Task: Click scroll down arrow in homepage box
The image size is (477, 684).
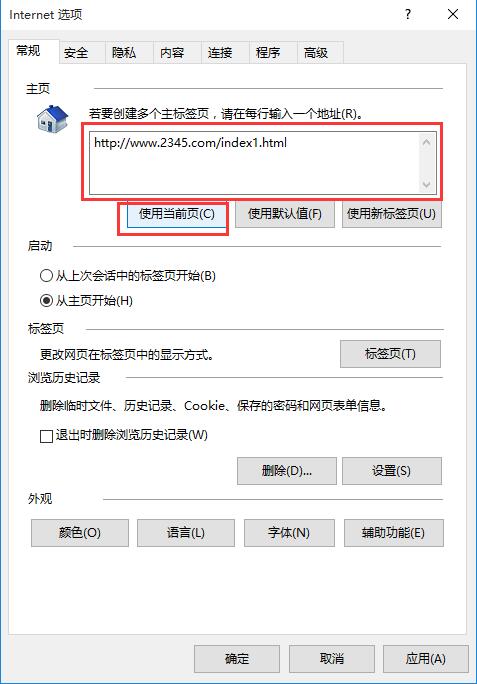Action: [x=426, y=185]
